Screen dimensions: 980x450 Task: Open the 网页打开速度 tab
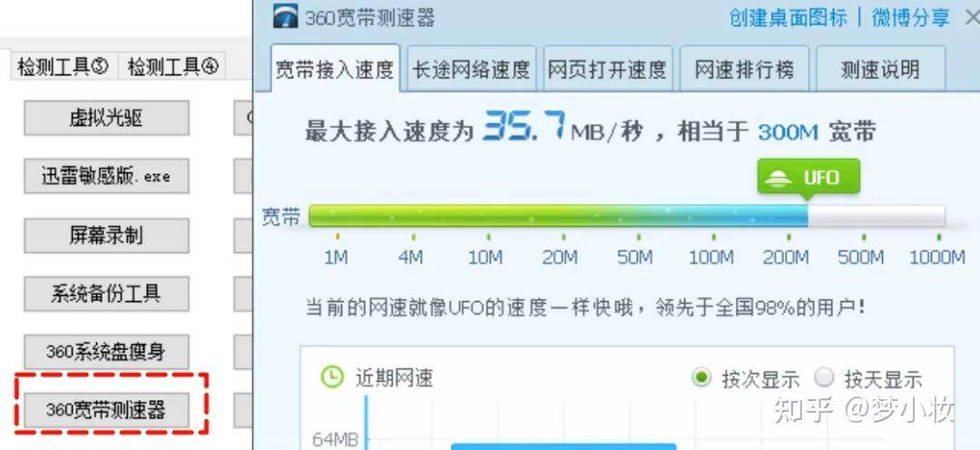[607, 69]
